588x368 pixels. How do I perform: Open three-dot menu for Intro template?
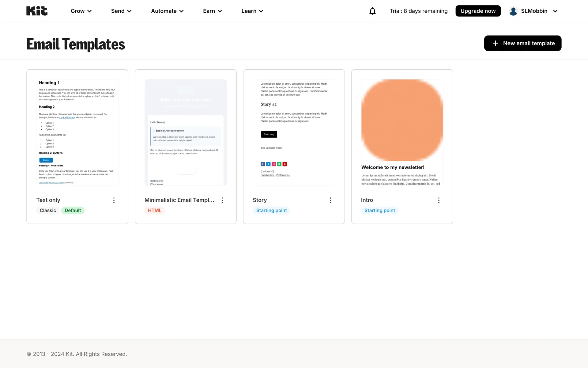click(439, 200)
